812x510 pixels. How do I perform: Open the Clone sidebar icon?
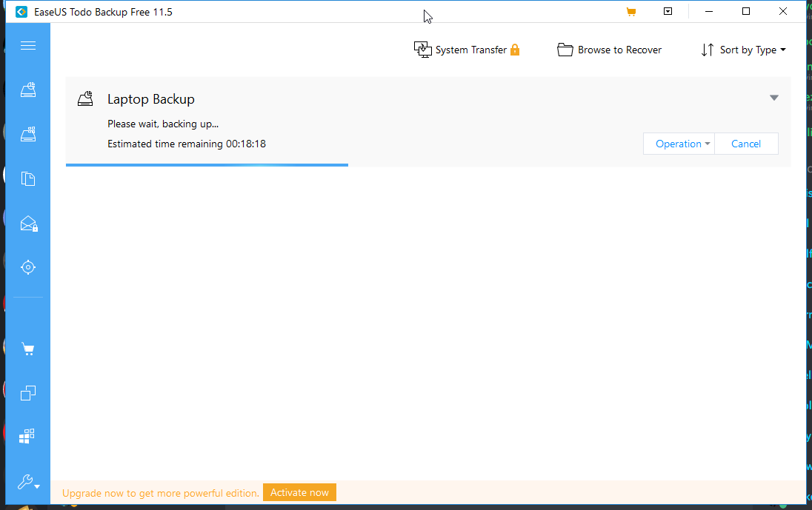[28, 393]
